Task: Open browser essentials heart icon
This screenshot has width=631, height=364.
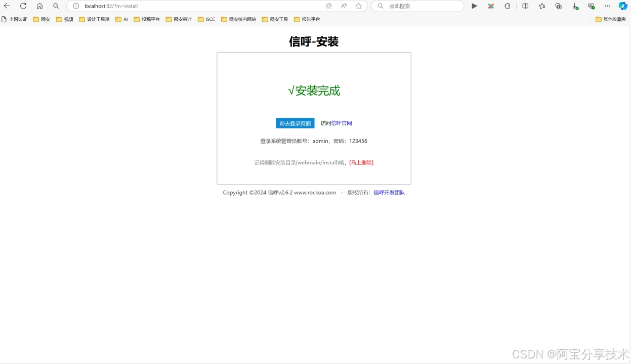Action: pyautogui.click(x=591, y=6)
